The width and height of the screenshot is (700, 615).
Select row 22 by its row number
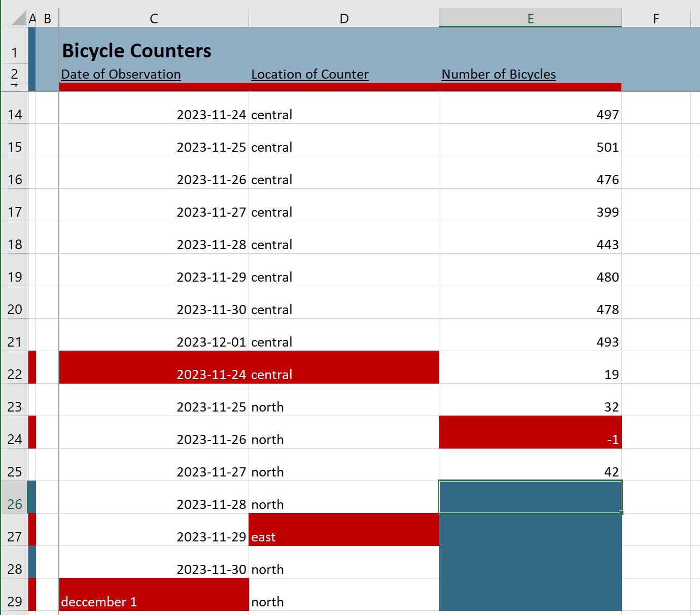[15, 374]
